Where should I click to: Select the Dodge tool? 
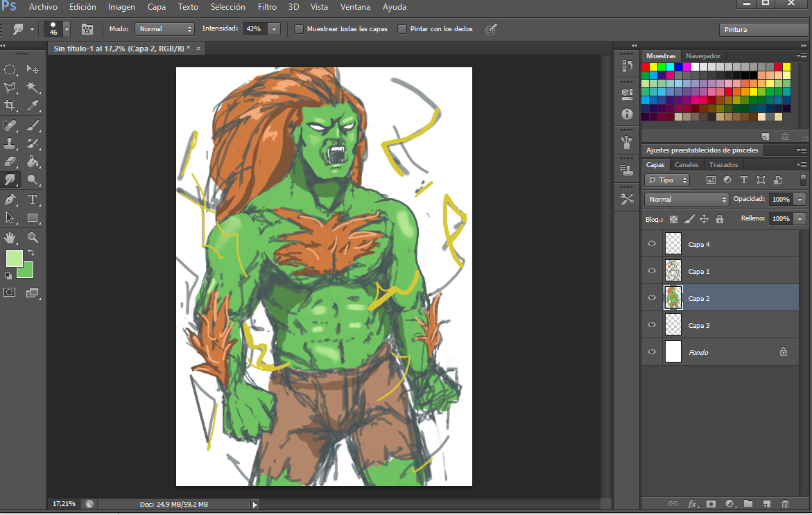tap(33, 180)
